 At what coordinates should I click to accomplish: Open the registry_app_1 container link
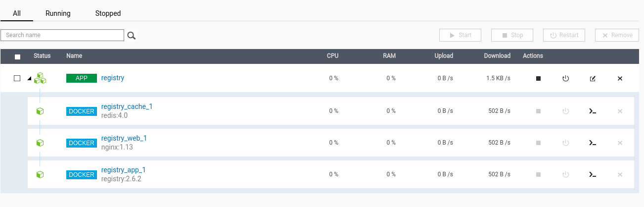pos(123,170)
